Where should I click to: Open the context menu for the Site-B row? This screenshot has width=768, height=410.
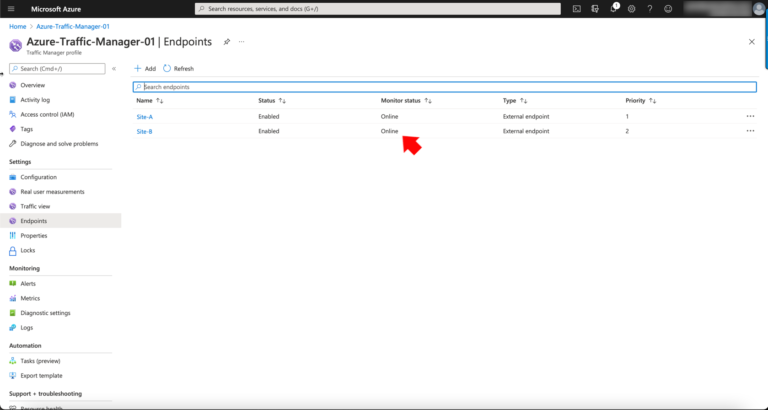pyautogui.click(x=750, y=131)
